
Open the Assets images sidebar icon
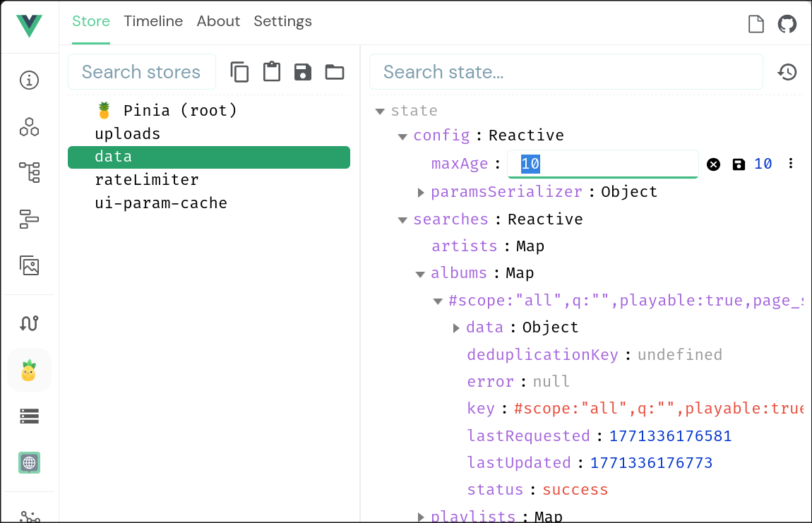29,265
